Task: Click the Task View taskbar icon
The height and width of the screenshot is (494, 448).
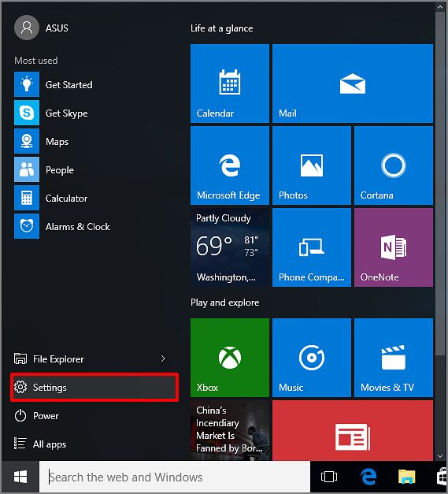Action: [329, 477]
